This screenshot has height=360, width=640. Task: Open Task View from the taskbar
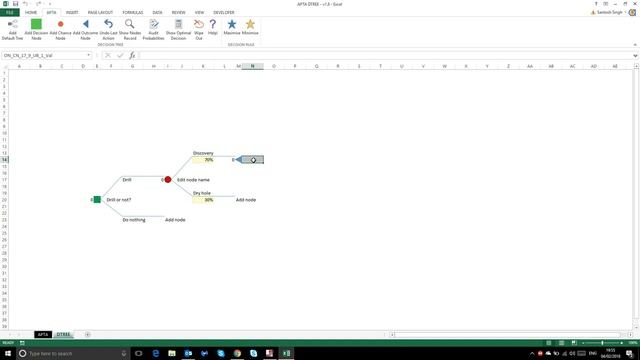click(138, 353)
